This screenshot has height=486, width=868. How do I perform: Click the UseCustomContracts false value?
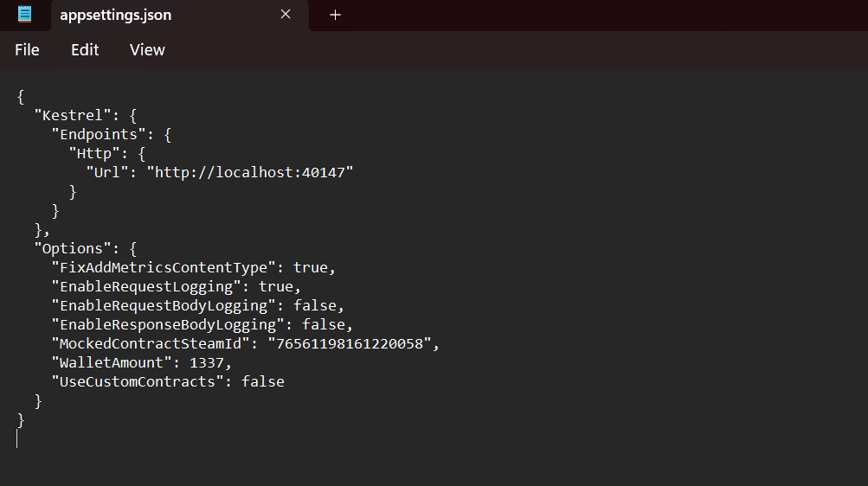(x=263, y=382)
